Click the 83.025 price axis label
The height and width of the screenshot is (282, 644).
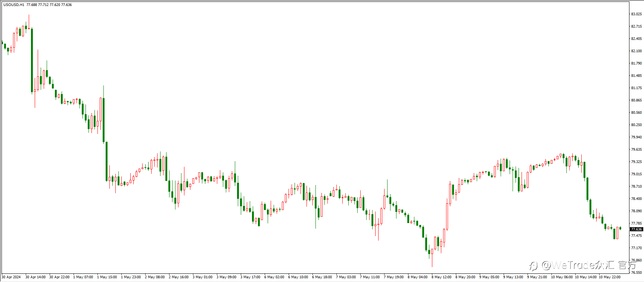(637, 14)
